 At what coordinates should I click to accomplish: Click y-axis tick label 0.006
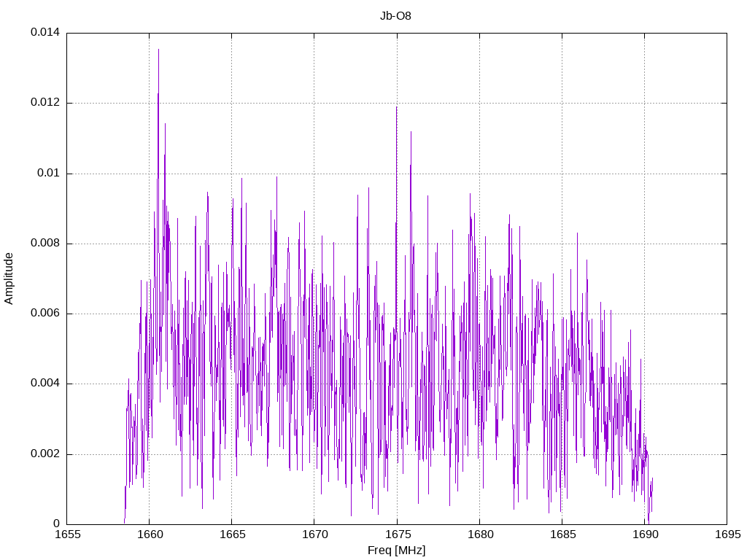tap(45, 314)
